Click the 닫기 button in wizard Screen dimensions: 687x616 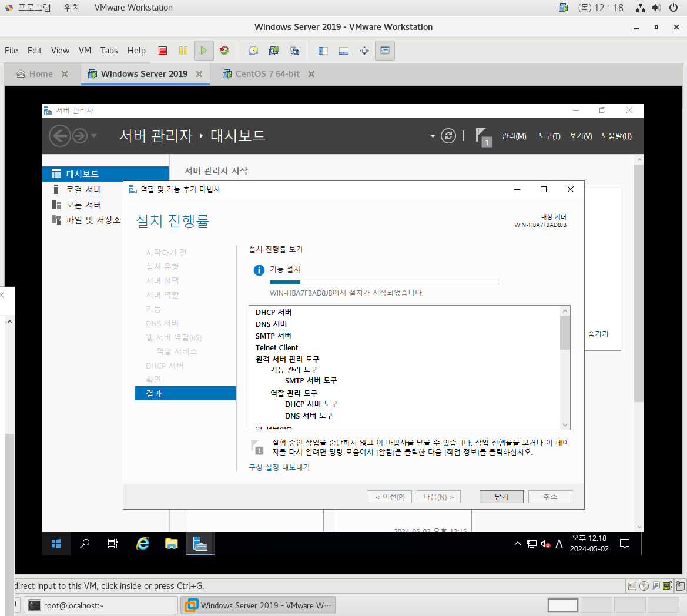(501, 497)
